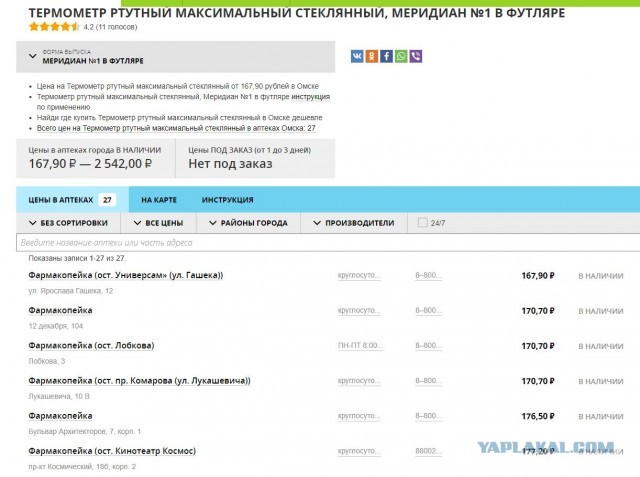
Task: Share via the WhatsApp icon
Action: 401,56
